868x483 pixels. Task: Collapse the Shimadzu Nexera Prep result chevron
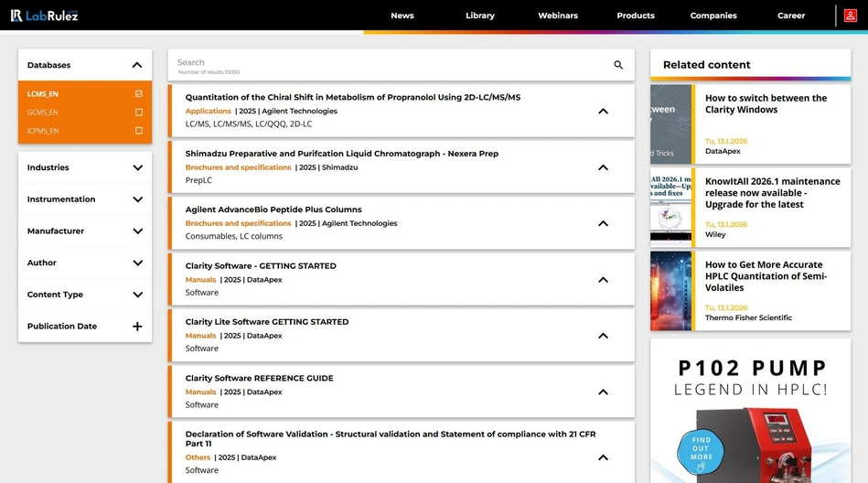603,167
